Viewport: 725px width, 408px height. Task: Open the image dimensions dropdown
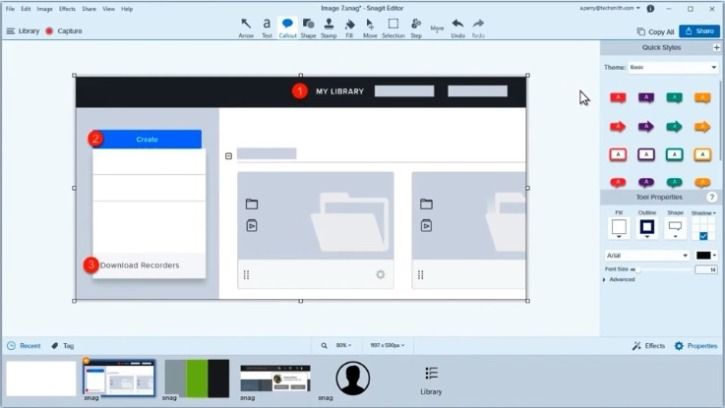point(387,346)
